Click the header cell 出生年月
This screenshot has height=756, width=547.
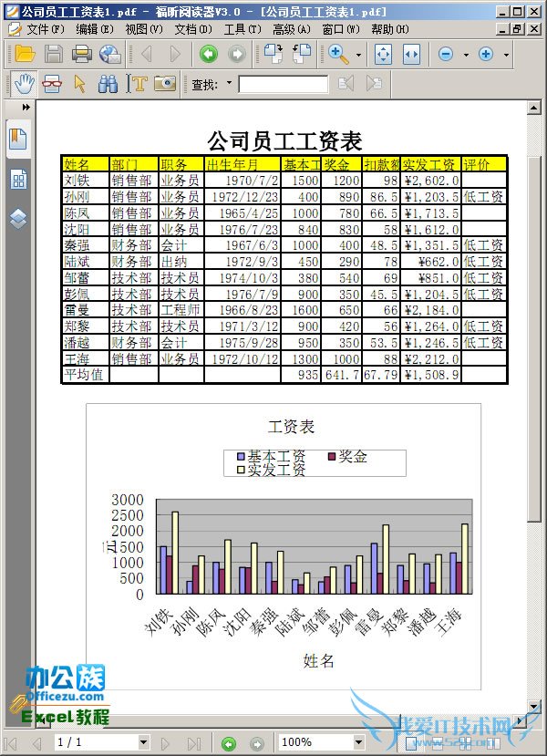(243, 164)
